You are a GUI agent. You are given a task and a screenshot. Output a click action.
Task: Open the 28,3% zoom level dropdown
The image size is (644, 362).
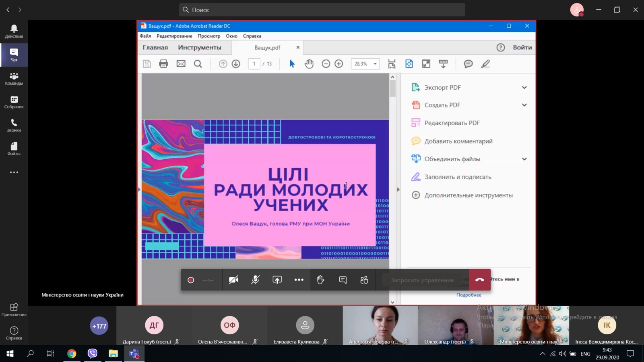375,64
